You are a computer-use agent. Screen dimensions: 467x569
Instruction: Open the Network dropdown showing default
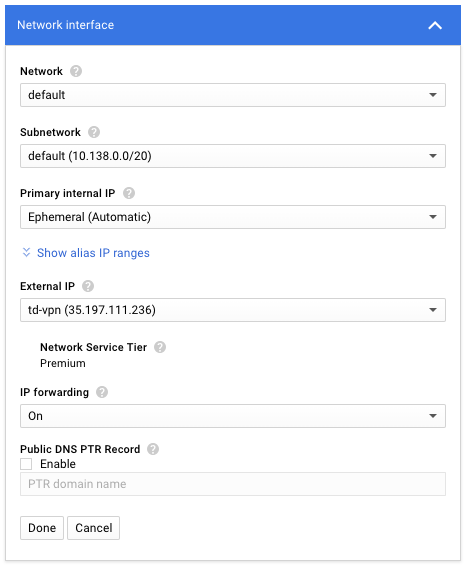233,95
